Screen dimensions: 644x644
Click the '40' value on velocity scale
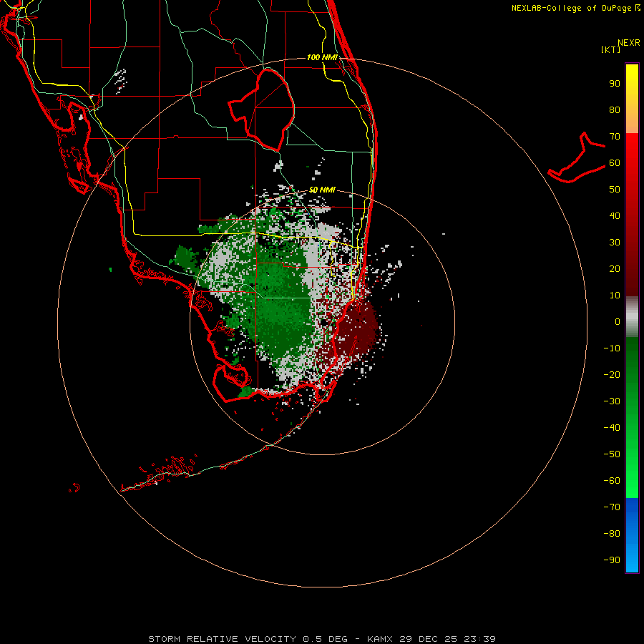(x=615, y=215)
